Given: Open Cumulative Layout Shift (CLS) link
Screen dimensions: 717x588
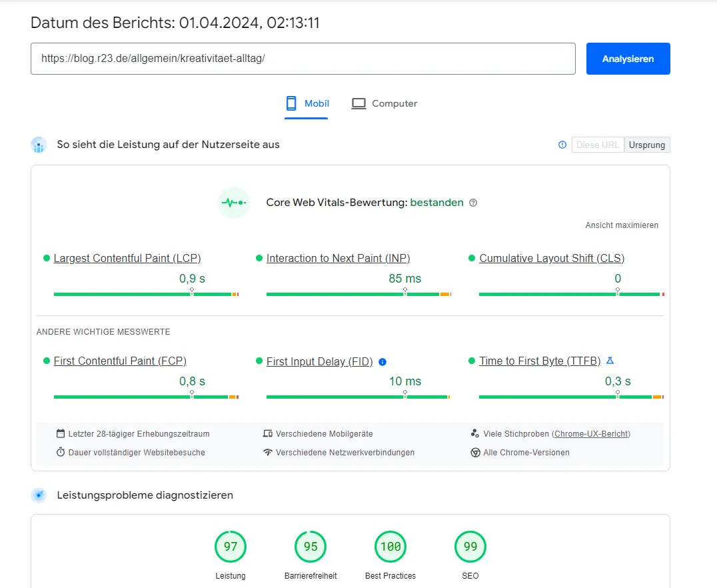Looking at the screenshot, I should pyautogui.click(x=552, y=258).
